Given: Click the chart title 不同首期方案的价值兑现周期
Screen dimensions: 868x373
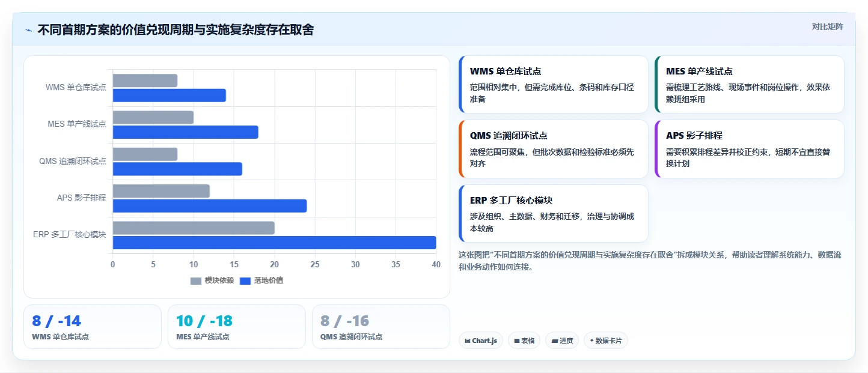Looking at the screenshot, I should coord(116,30).
